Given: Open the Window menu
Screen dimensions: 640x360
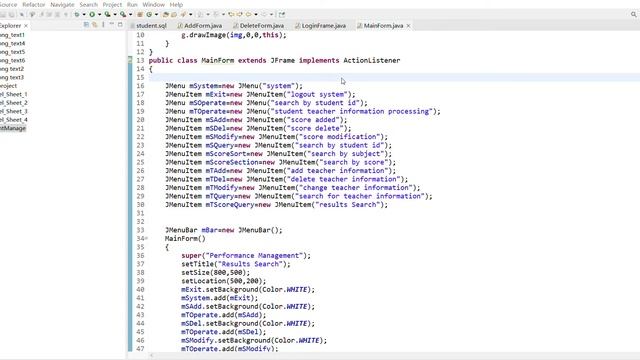Looking at the screenshot, I should tap(153, 4).
